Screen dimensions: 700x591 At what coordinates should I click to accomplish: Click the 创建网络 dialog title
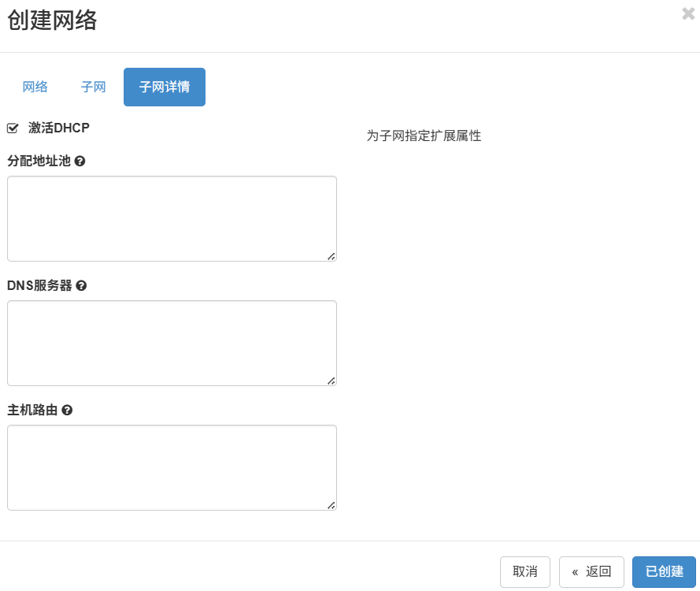click(52, 20)
